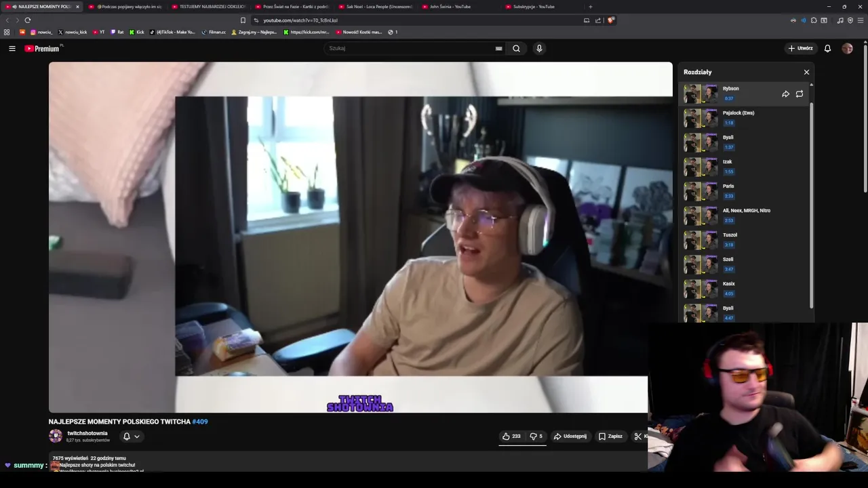Click the Zapisz save button
The image size is (868, 488).
[x=610, y=436]
